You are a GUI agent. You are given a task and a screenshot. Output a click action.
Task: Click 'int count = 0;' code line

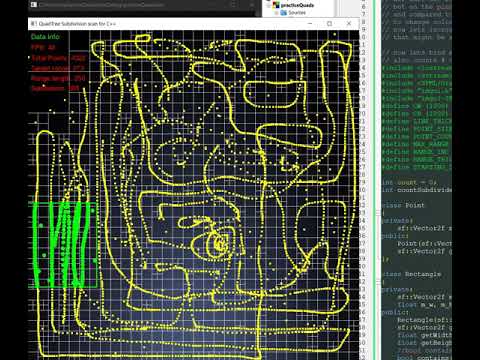pyautogui.click(x=409, y=182)
